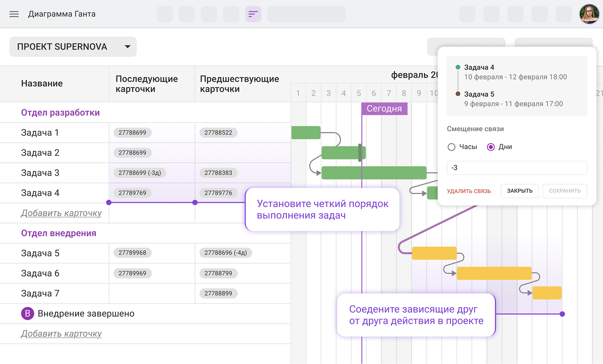Image resolution: width=603 pixels, height=364 pixels.
Task: Select the Дни radio button
Action: [491, 147]
